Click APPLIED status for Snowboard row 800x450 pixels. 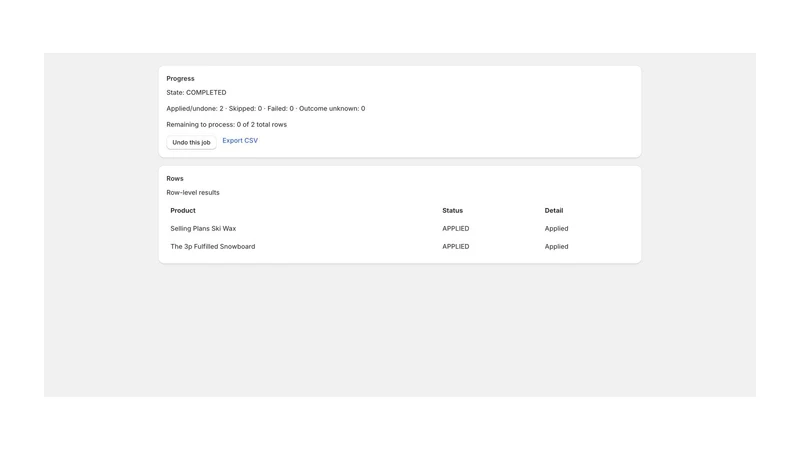(456, 246)
